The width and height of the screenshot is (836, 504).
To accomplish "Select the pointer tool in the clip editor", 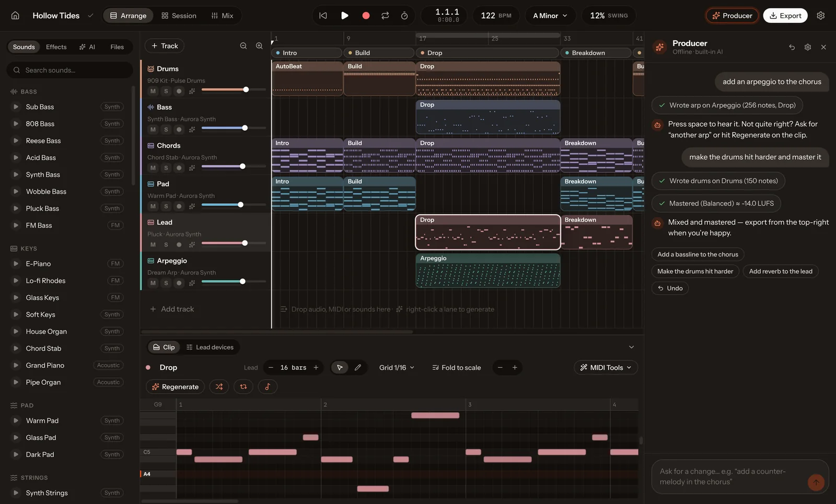I will click(x=340, y=368).
